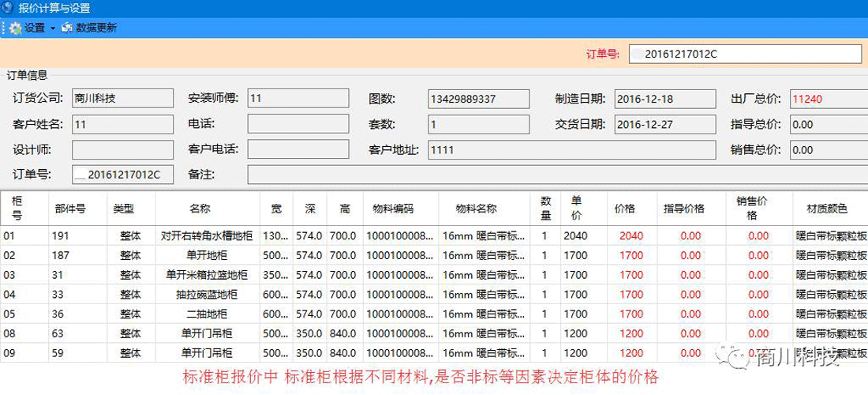Expand the 设置 dropdown arrow
The height and width of the screenshot is (395, 868).
(x=53, y=28)
